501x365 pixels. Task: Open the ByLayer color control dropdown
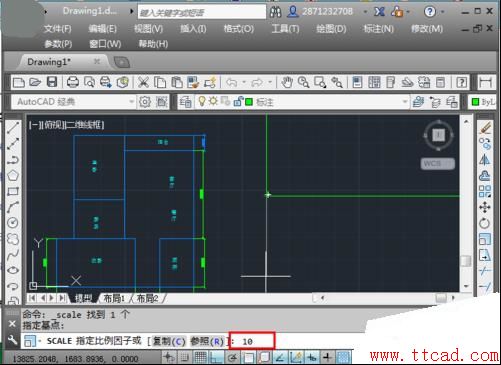point(483,102)
